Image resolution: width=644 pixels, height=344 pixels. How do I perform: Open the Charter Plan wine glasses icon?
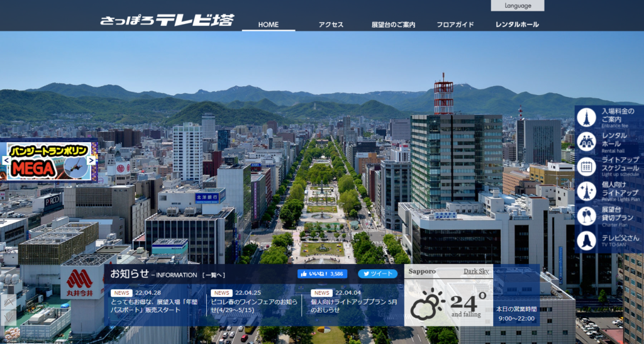click(x=586, y=216)
